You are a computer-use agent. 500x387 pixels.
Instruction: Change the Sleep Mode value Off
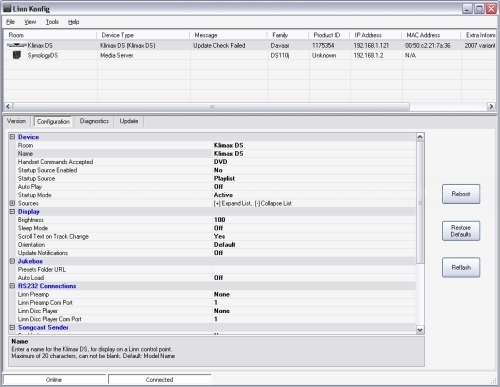click(x=314, y=228)
